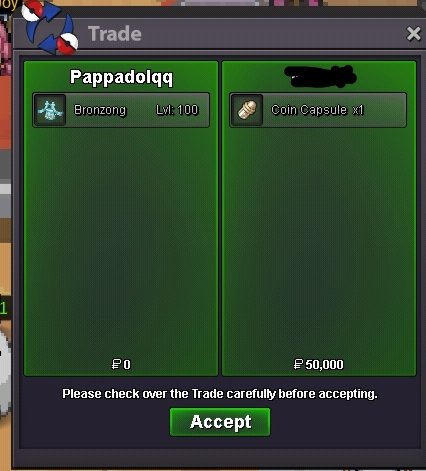Click the Accept button
The height and width of the screenshot is (471, 426).
(220, 422)
